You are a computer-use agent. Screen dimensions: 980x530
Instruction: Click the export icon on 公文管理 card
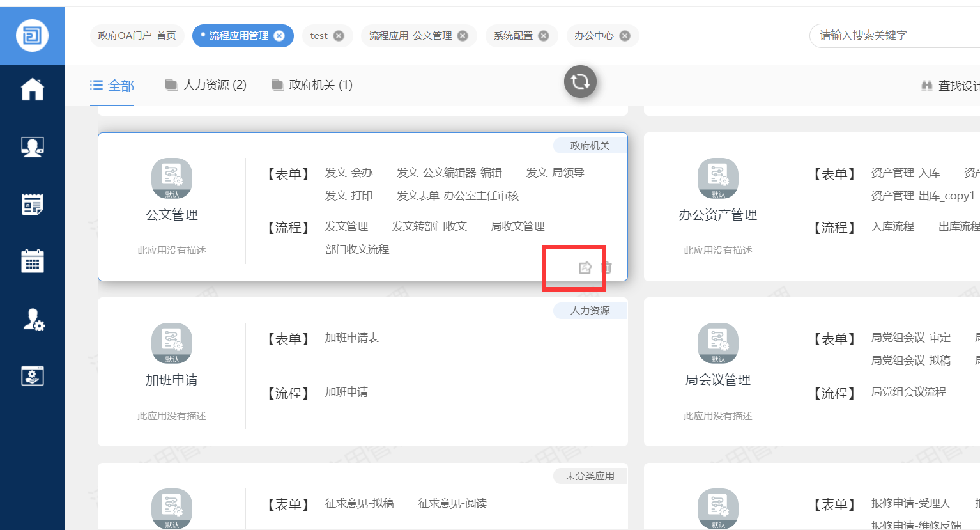(x=585, y=268)
